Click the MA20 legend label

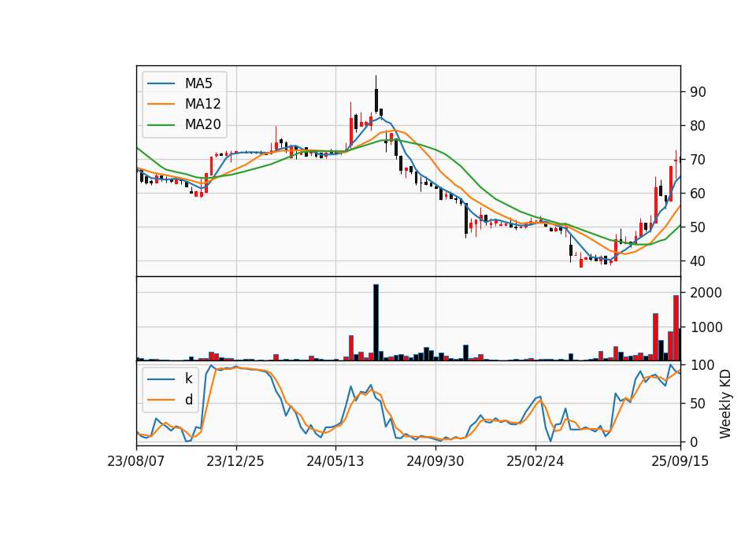point(202,124)
